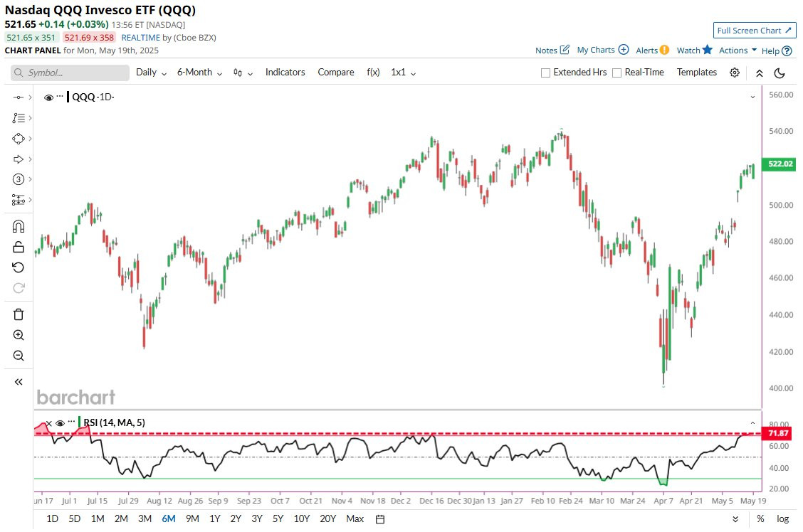Expand line tool options chevron

30,97
